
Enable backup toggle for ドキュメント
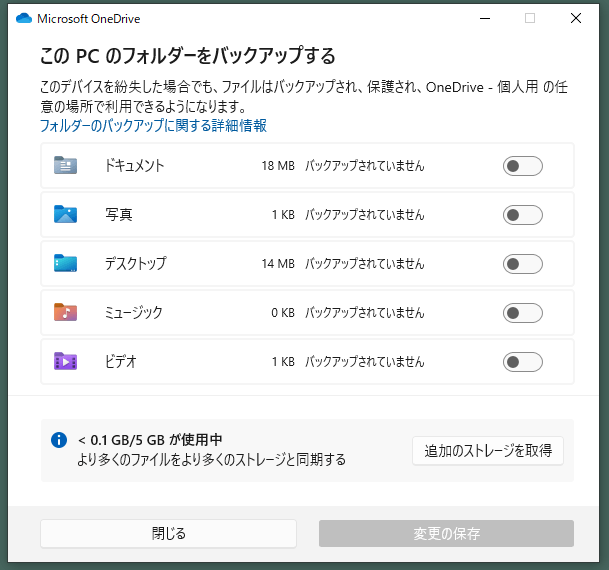coord(522,166)
